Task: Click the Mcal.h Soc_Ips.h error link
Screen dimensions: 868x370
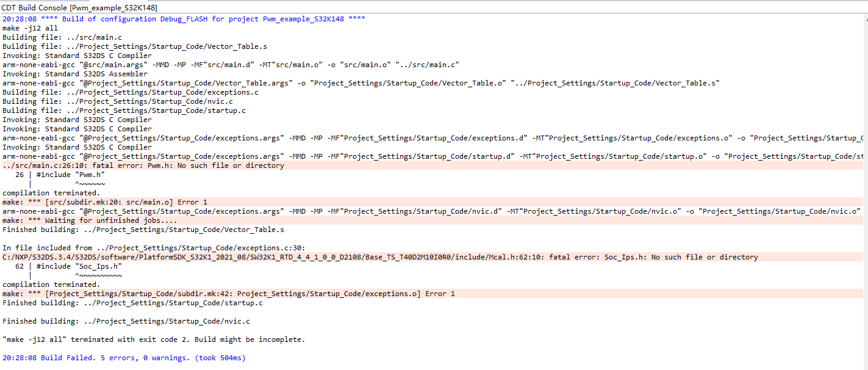Action: (366, 256)
